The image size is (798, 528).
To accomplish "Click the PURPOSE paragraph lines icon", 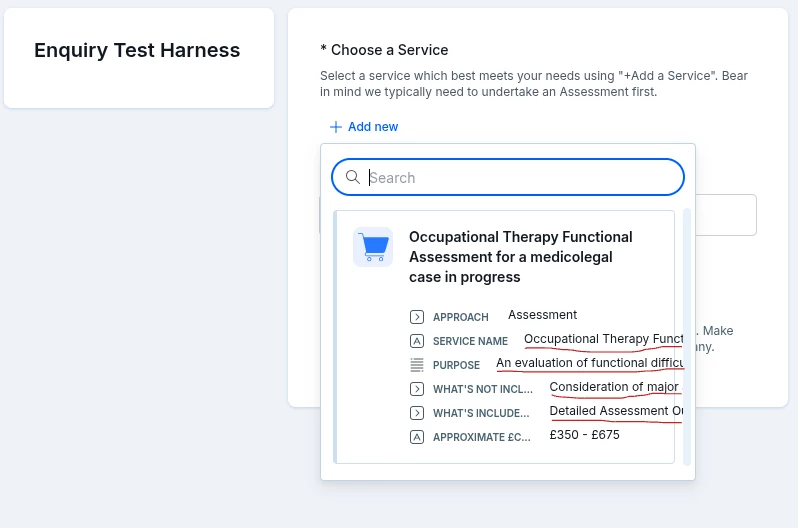I will coord(417,365).
